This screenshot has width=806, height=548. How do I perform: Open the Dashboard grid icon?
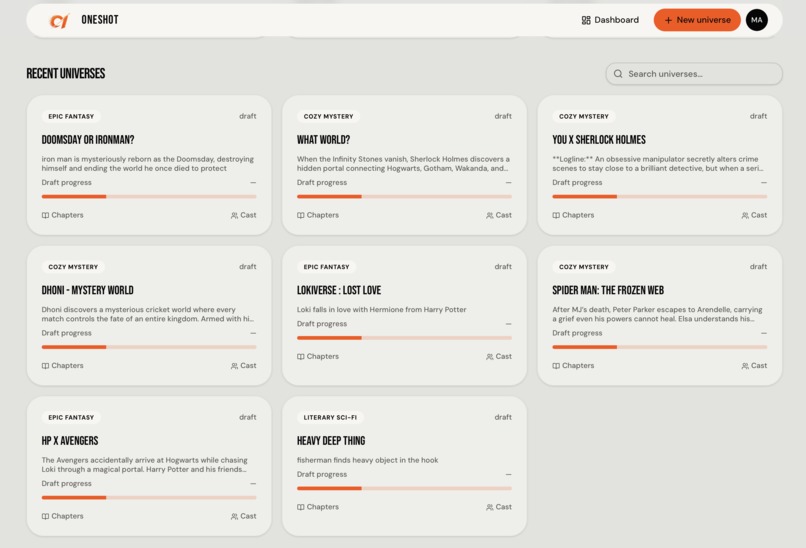tap(586, 20)
